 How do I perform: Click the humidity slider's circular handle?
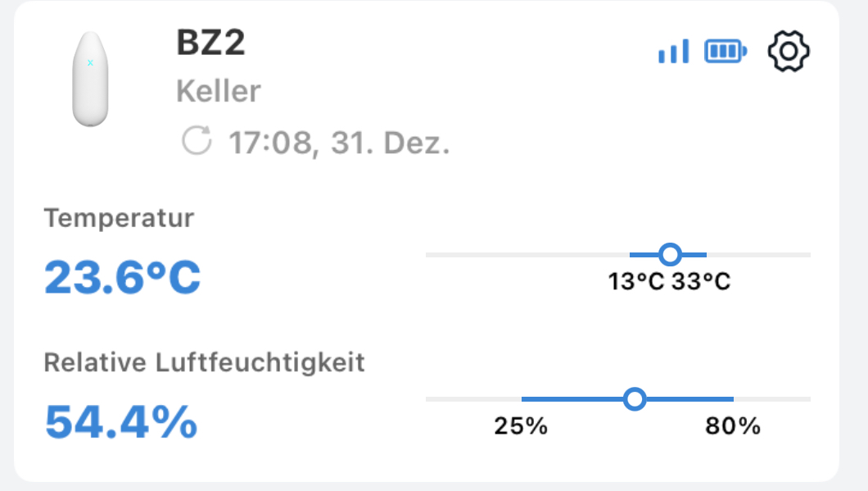pos(635,399)
